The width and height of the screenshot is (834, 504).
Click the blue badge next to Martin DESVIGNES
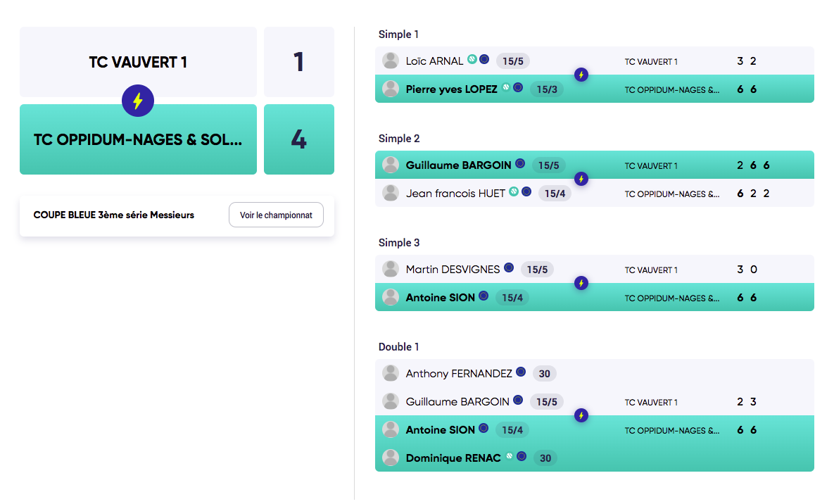[x=509, y=267]
